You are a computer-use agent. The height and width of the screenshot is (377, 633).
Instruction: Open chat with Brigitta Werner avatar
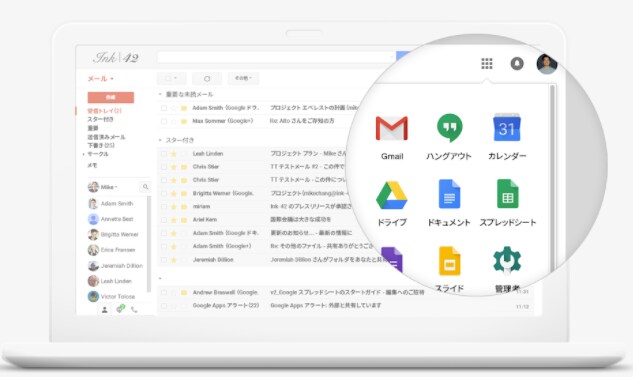[93, 234]
